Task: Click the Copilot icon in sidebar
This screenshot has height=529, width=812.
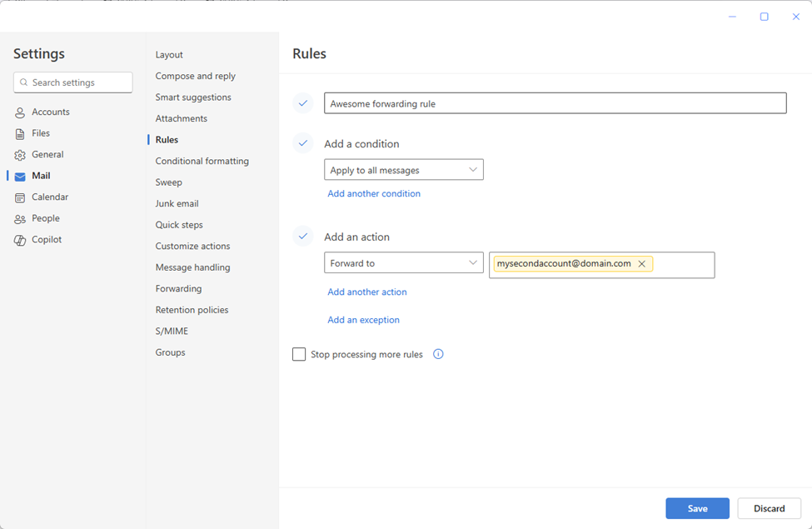Action: tap(20, 240)
